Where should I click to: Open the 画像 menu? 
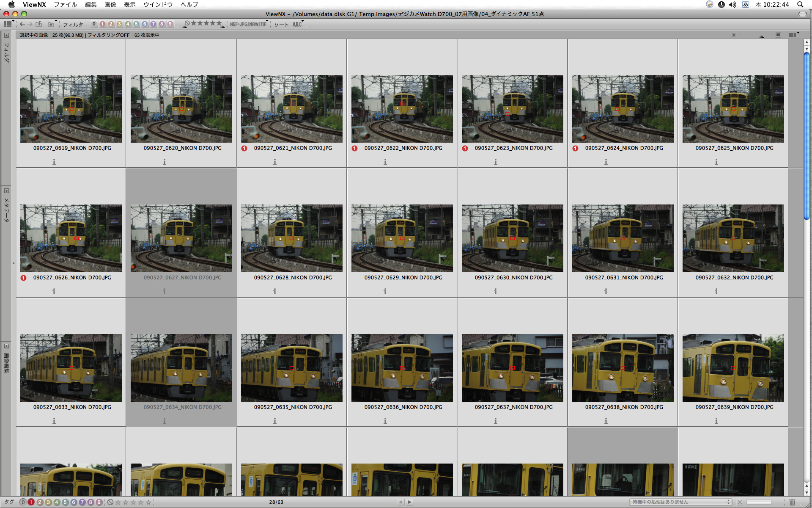pyautogui.click(x=110, y=4)
